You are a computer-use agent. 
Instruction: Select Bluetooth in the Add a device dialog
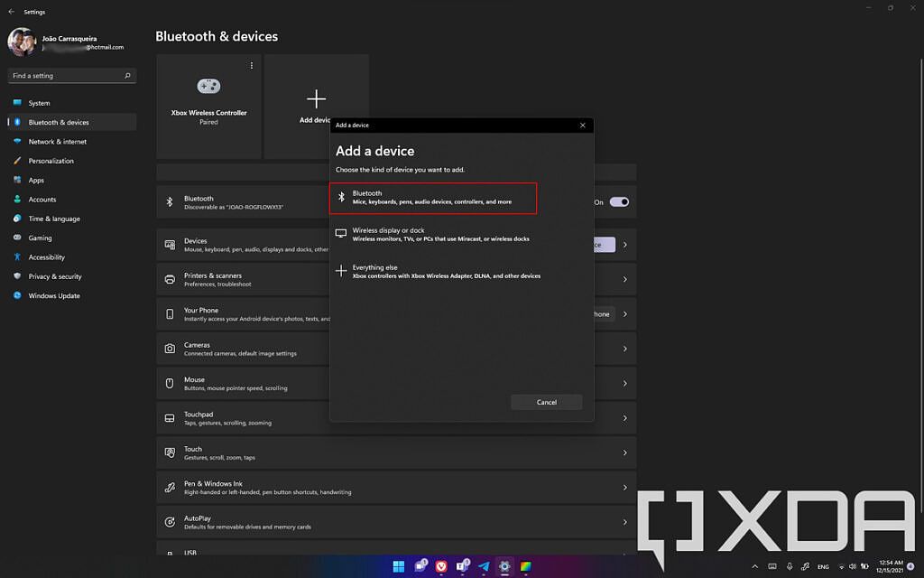pos(433,198)
